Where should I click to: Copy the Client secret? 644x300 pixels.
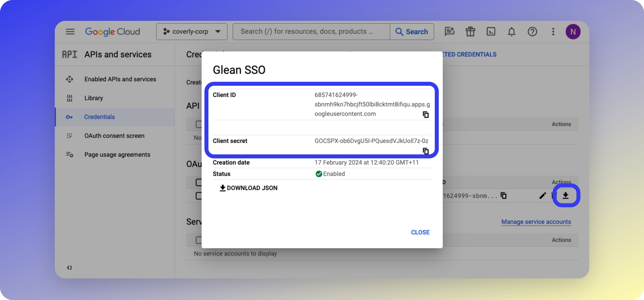click(425, 151)
